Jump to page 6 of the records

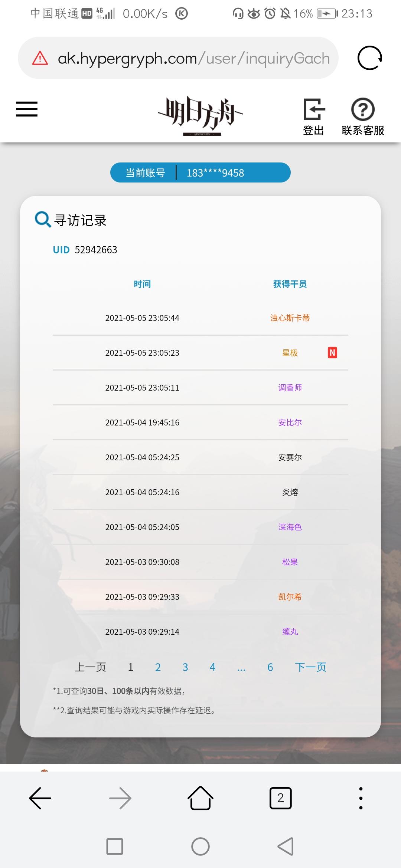(x=270, y=667)
